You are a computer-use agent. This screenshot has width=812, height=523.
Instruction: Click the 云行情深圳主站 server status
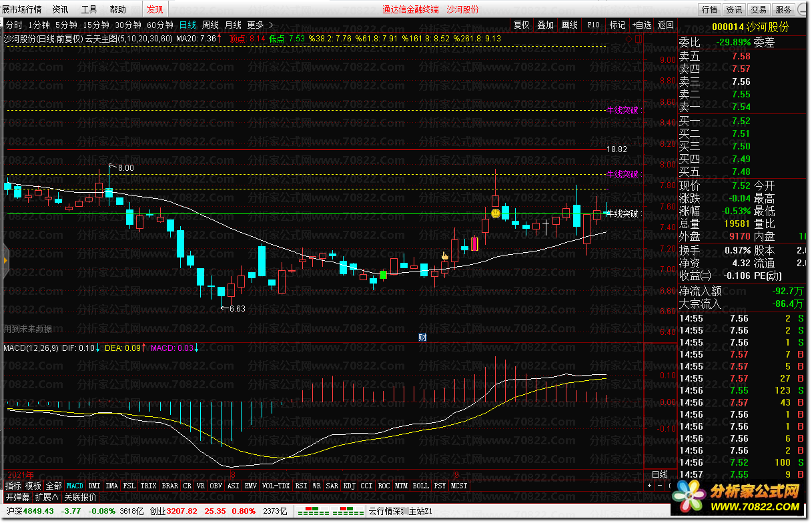tap(401, 512)
